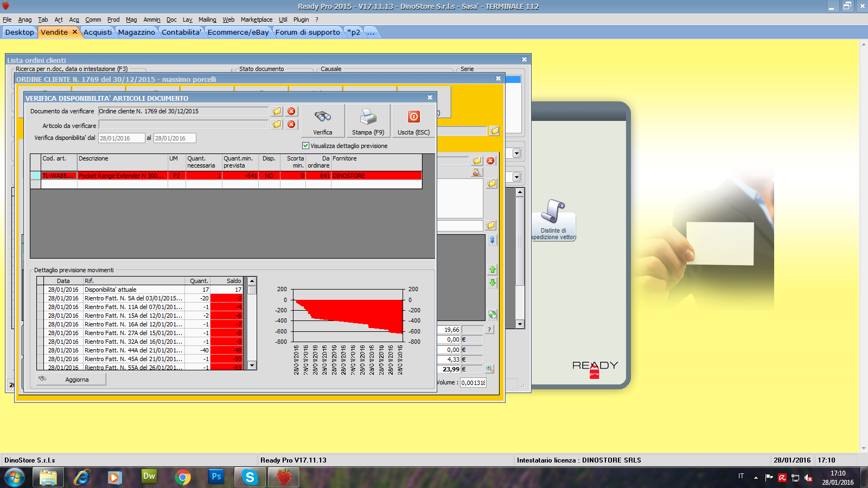This screenshot has width=868, height=488.
Task: Click the Descrizione column header
Action: pos(123,162)
